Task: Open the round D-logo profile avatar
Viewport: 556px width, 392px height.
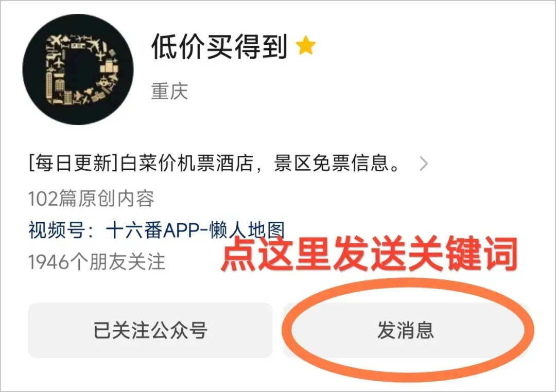Action: point(78,69)
